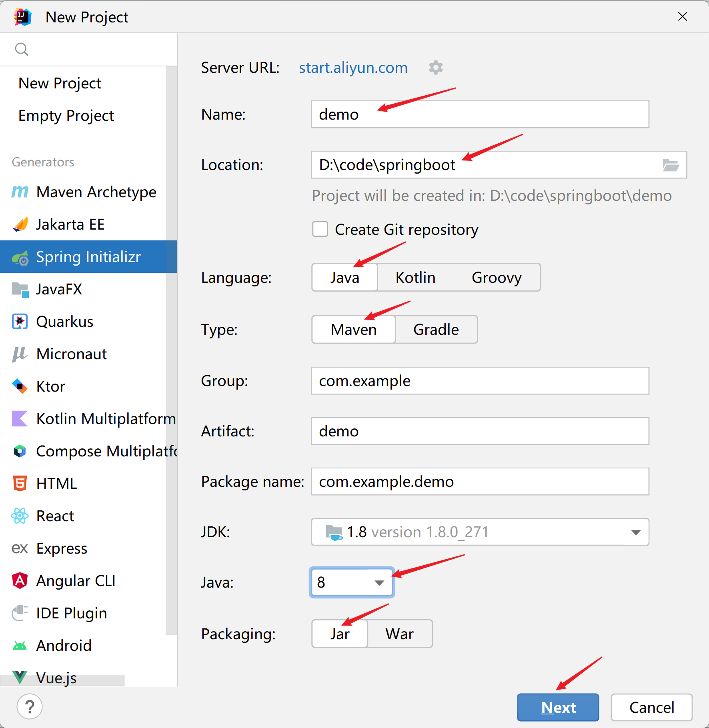709x728 pixels.
Task: Open server URL settings gear
Action: pyautogui.click(x=436, y=68)
